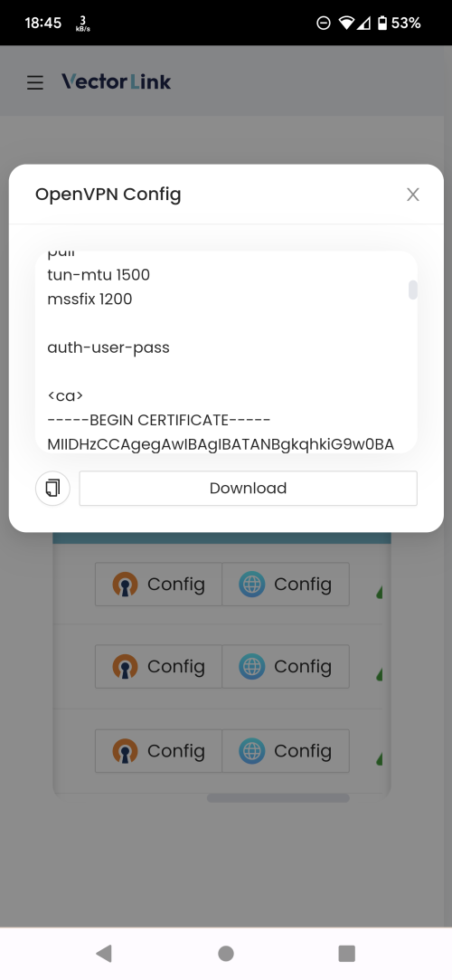Tap the do-not-disturb status icon
The width and height of the screenshot is (452, 980).
point(324,24)
